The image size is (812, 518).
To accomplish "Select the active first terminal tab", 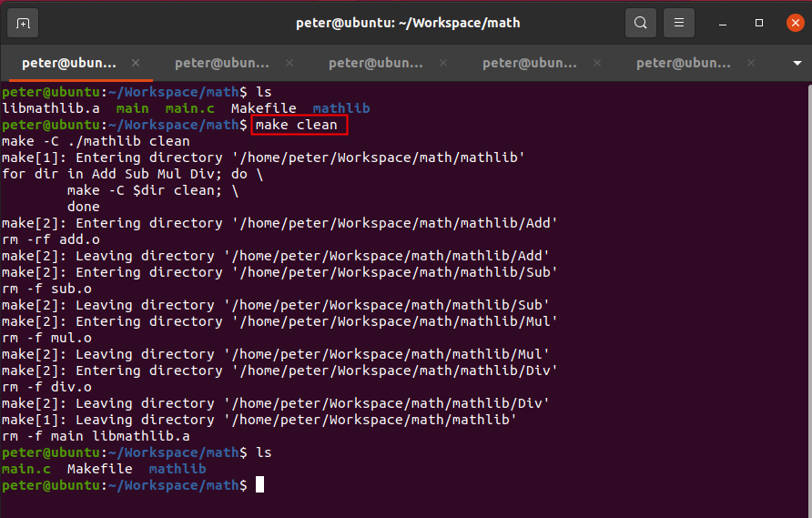I will coord(68,63).
